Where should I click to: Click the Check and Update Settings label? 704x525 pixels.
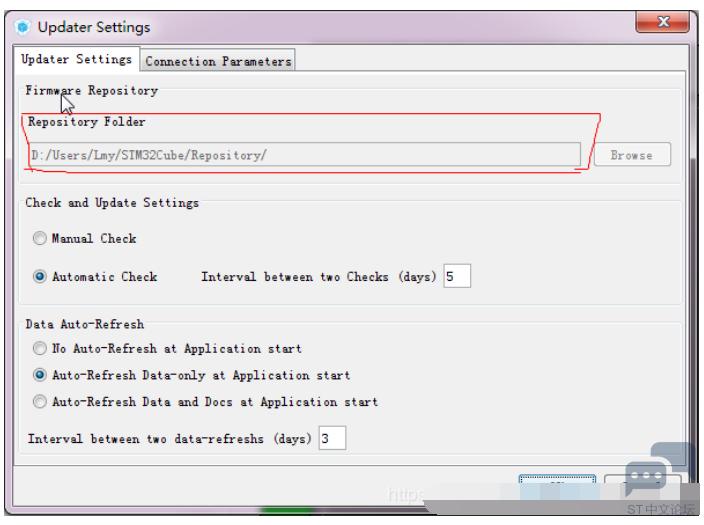[112, 203]
